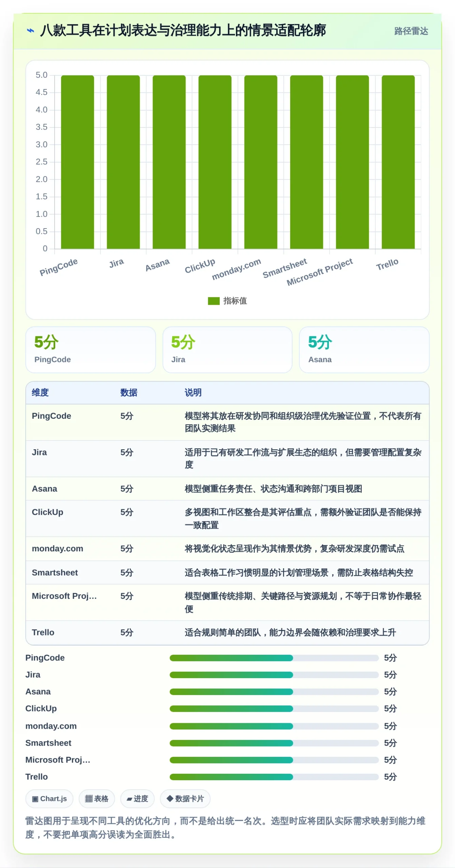Screen dimensions: 455x868
Task: Select the Trello cell in the table
Action: 43,632
